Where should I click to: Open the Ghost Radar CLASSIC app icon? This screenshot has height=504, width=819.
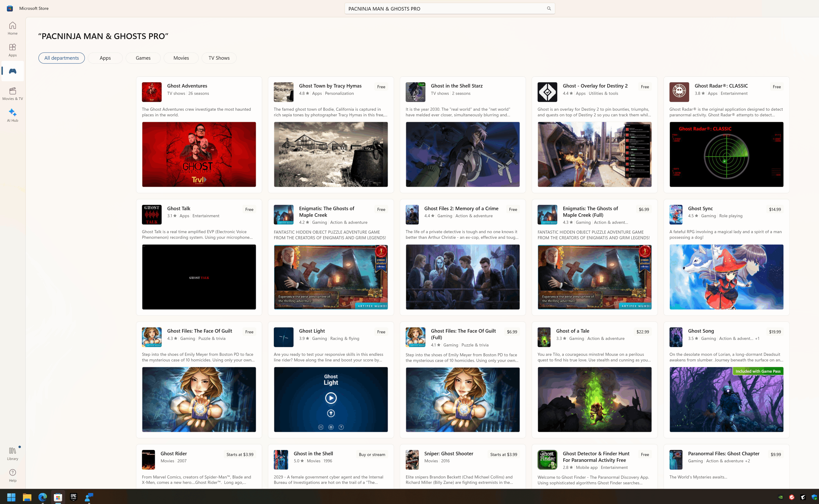(x=679, y=92)
